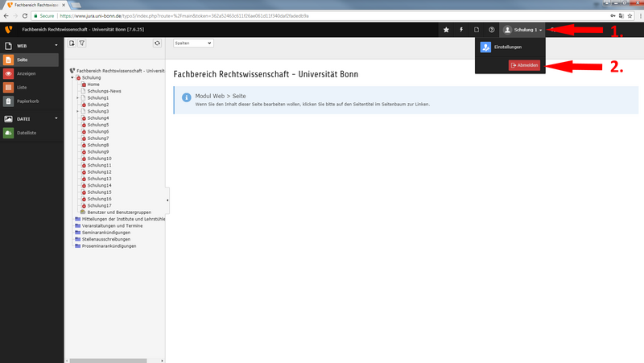Refresh the page tree

tap(157, 43)
